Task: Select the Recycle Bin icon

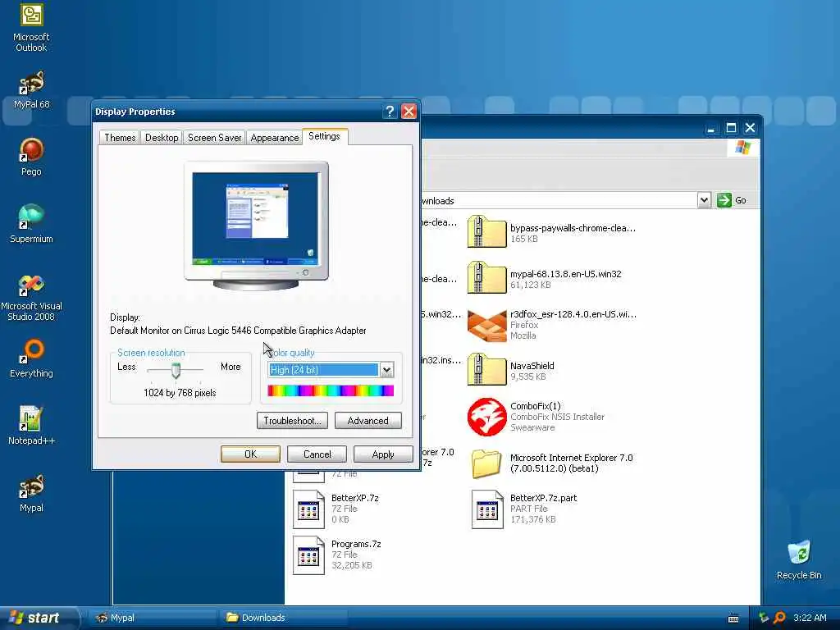Action: click(x=799, y=560)
